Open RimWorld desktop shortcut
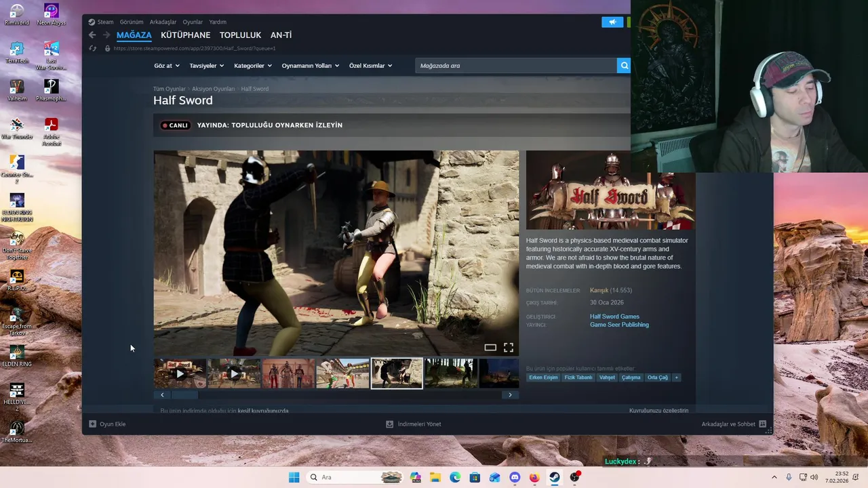 (x=17, y=15)
